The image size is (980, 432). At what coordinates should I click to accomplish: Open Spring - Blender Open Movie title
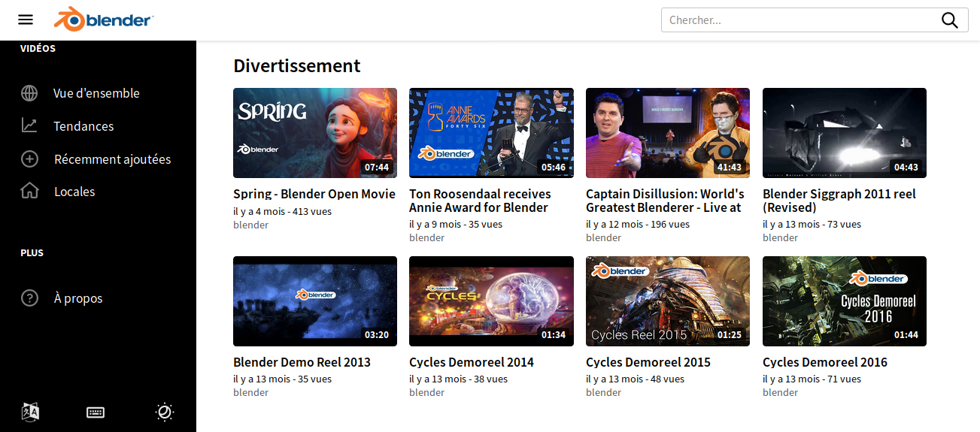(314, 194)
